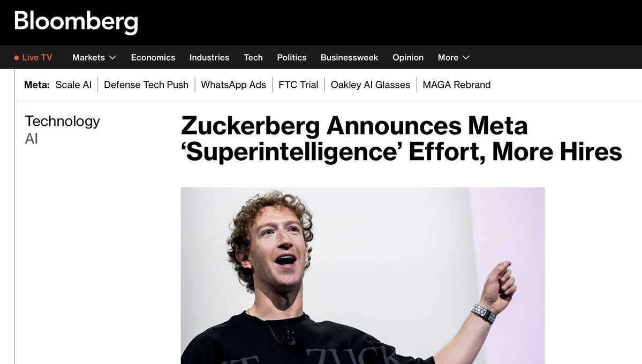642x364 pixels.
Task: Click the Defense Tech Push link
Action: (x=146, y=85)
